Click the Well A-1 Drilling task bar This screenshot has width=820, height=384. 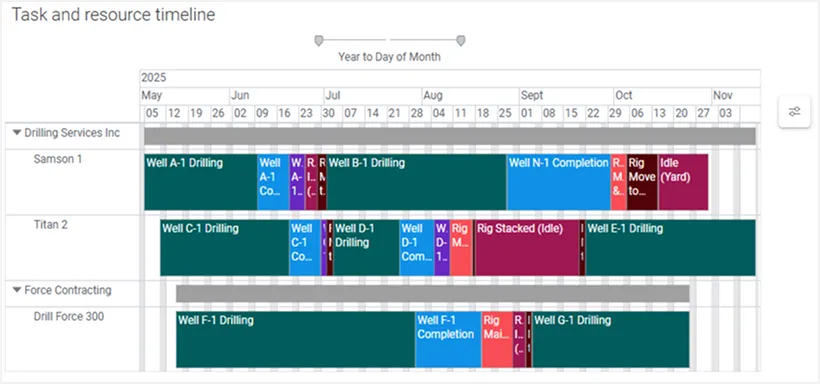tap(201, 182)
